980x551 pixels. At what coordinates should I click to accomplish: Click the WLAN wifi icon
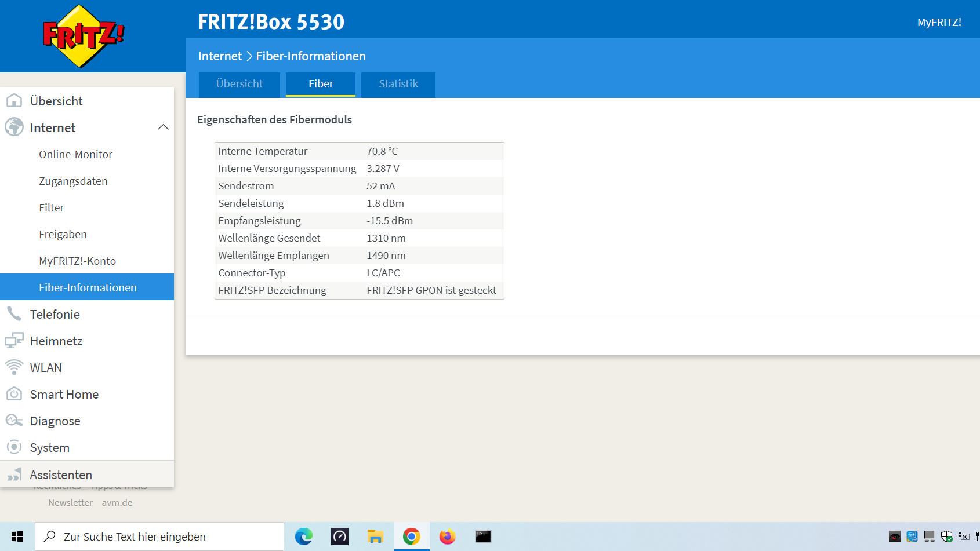click(x=14, y=367)
